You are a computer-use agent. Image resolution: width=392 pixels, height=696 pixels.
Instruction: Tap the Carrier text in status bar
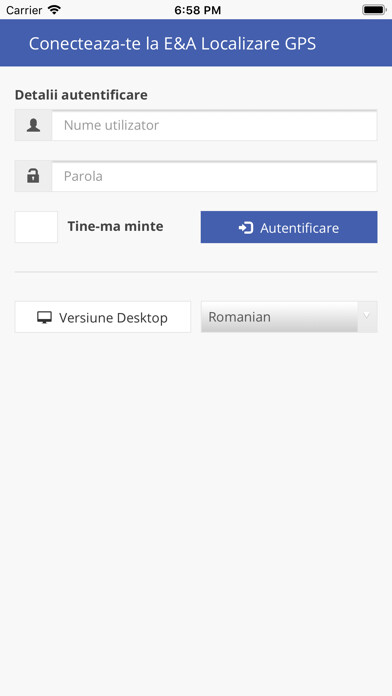pos(24,10)
